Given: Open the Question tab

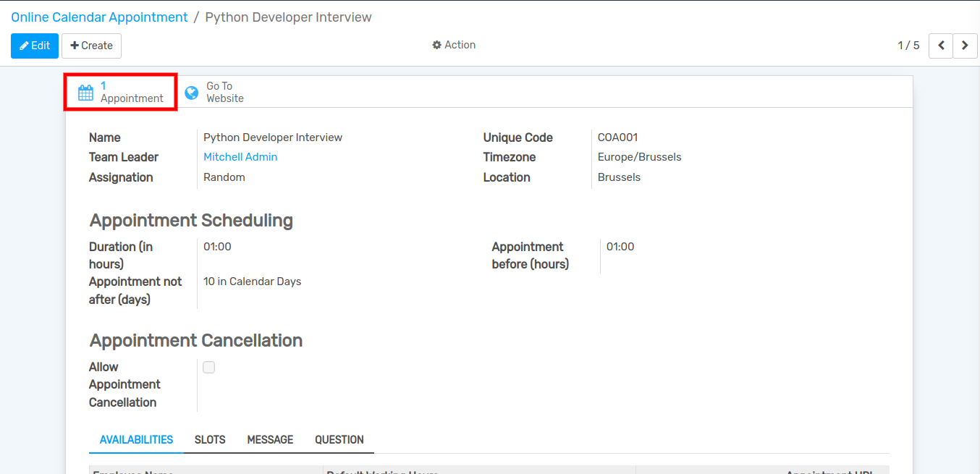Looking at the screenshot, I should coord(339,440).
